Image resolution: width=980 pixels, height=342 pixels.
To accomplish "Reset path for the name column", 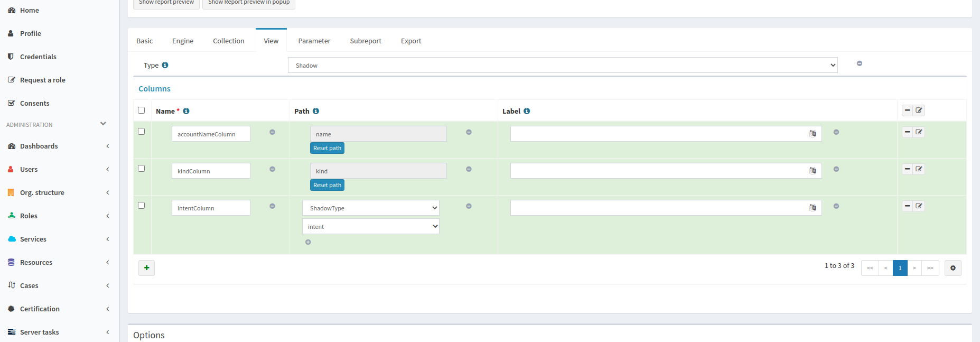I will (x=327, y=148).
